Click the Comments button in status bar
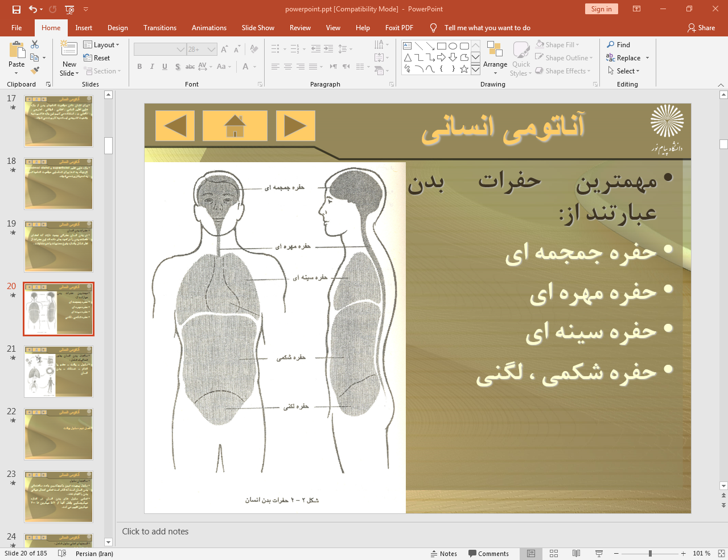Image resolution: width=728 pixels, height=560 pixels. (x=488, y=553)
